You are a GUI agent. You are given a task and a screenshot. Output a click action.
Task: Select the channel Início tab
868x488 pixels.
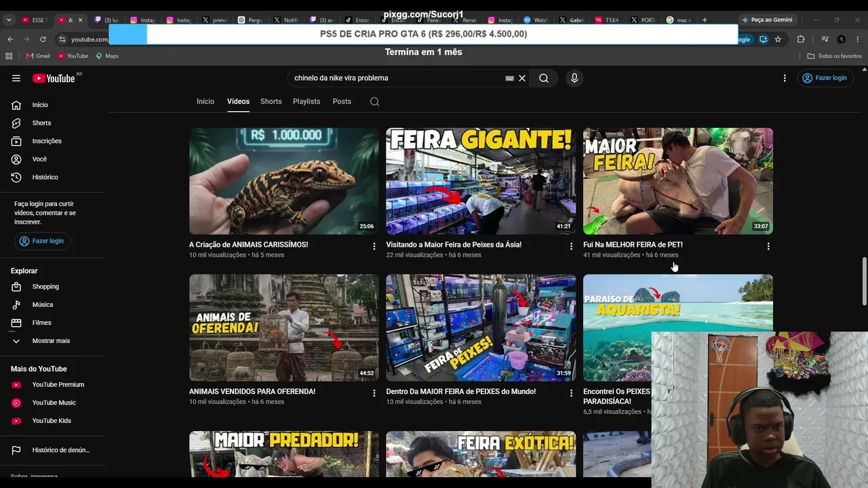pos(205,102)
